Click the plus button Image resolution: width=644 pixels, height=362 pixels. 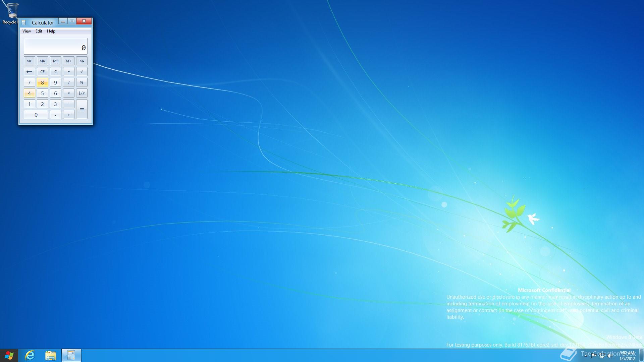[x=68, y=115]
